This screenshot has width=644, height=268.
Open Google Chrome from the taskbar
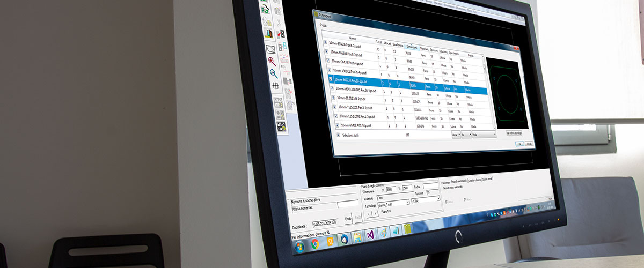(x=314, y=244)
